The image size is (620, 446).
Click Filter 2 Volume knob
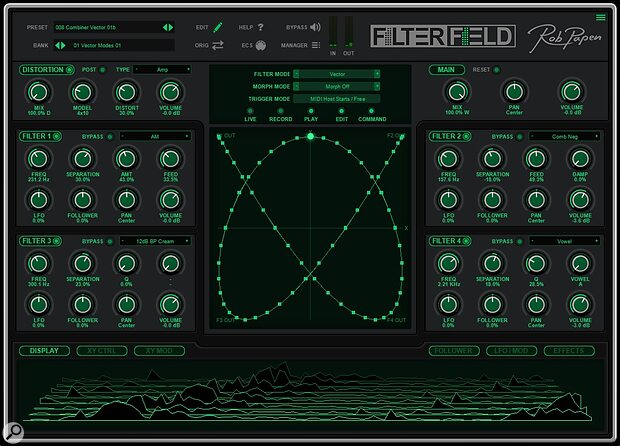tap(580, 200)
